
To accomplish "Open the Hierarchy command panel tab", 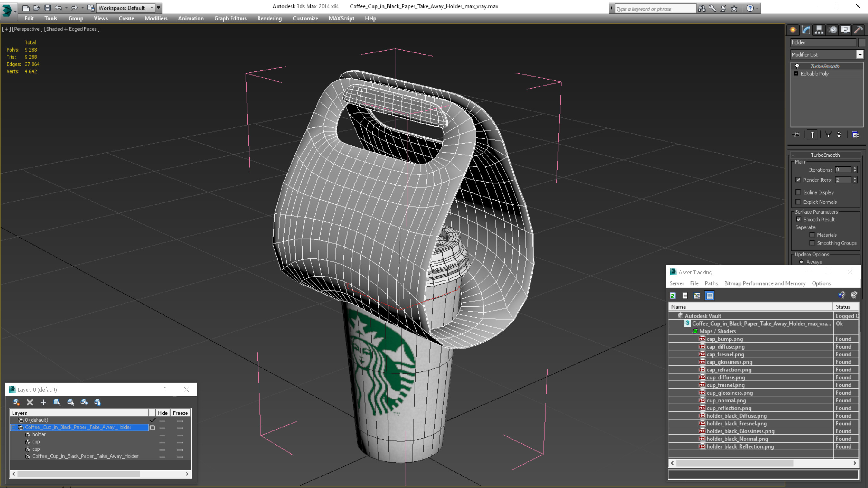I will (819, 30).
